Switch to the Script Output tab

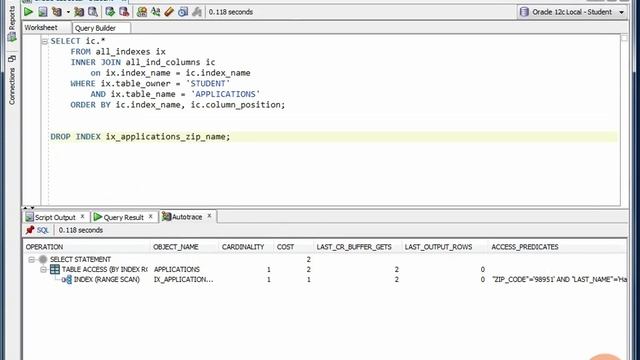[55, 217]
